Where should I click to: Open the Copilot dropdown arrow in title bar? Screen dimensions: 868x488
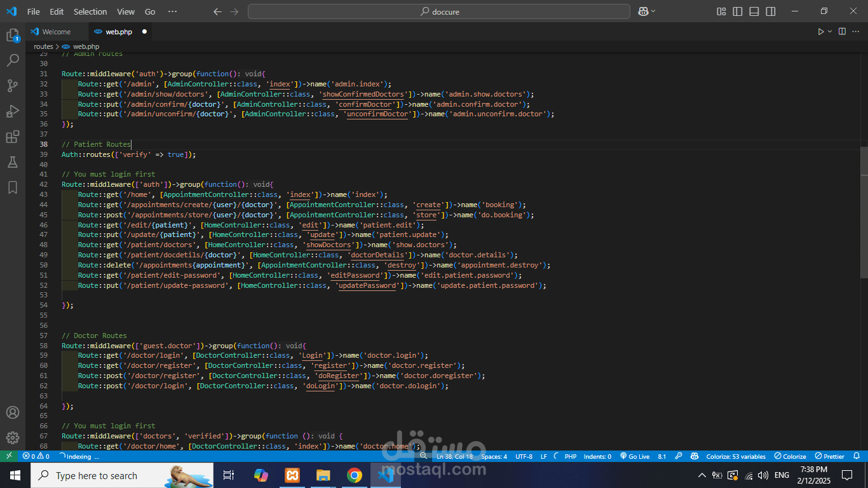[x=653, y=11]
